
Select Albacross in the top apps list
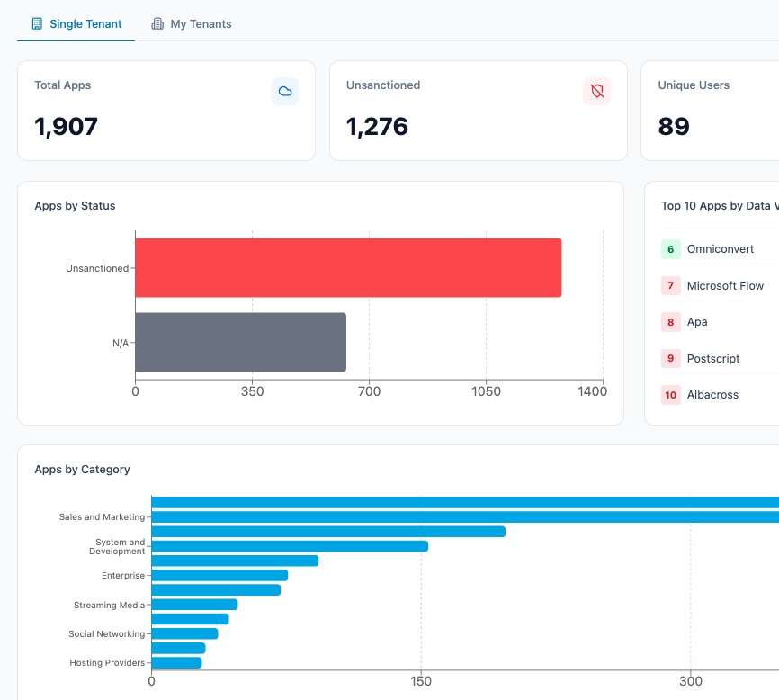click(712, 395)
